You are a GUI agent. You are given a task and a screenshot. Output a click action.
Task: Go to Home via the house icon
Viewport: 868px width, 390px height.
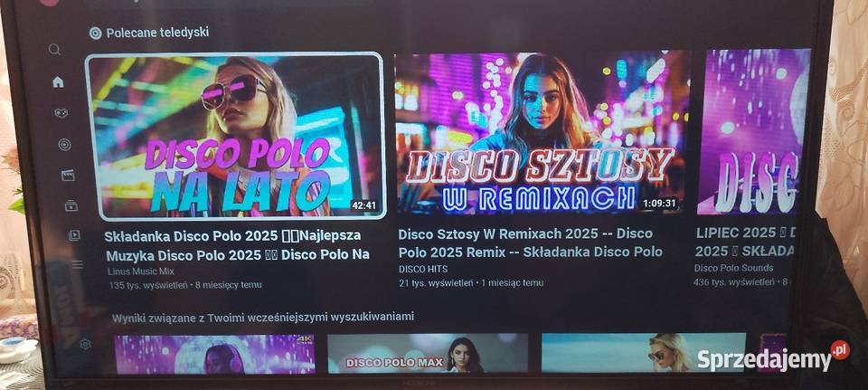pyautogui.click(x=58, y=82)
